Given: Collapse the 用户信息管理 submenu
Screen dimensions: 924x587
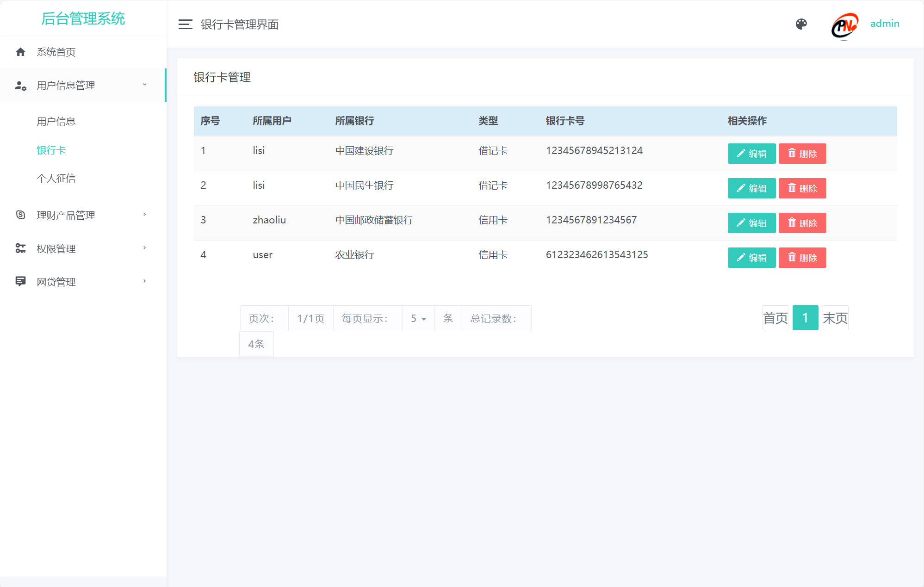Looking at the screenshot, I should pyautogui.click(x=79, y=85).
